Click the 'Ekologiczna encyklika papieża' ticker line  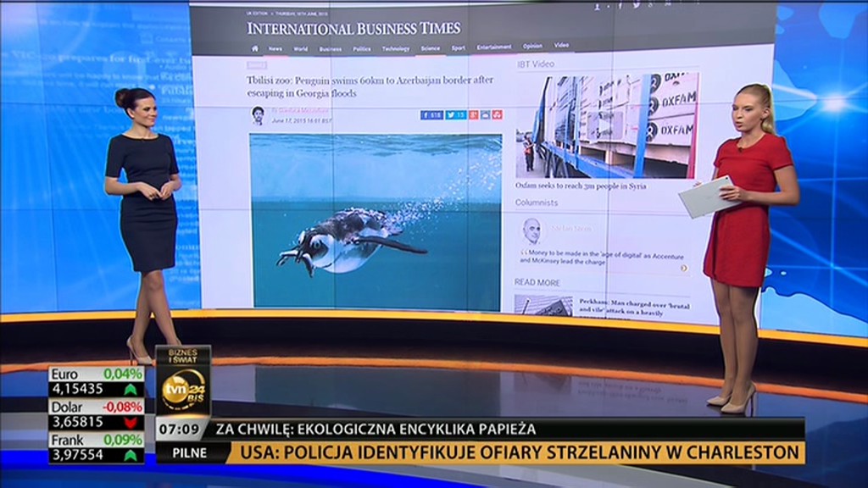click(376, 430)
